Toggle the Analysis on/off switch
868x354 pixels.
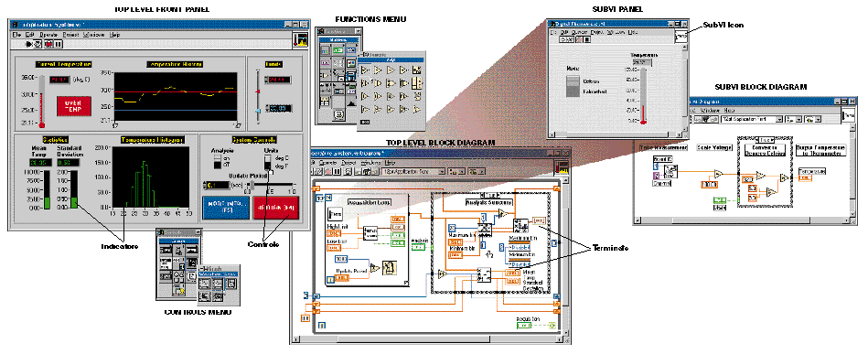[x=218, y=161]
